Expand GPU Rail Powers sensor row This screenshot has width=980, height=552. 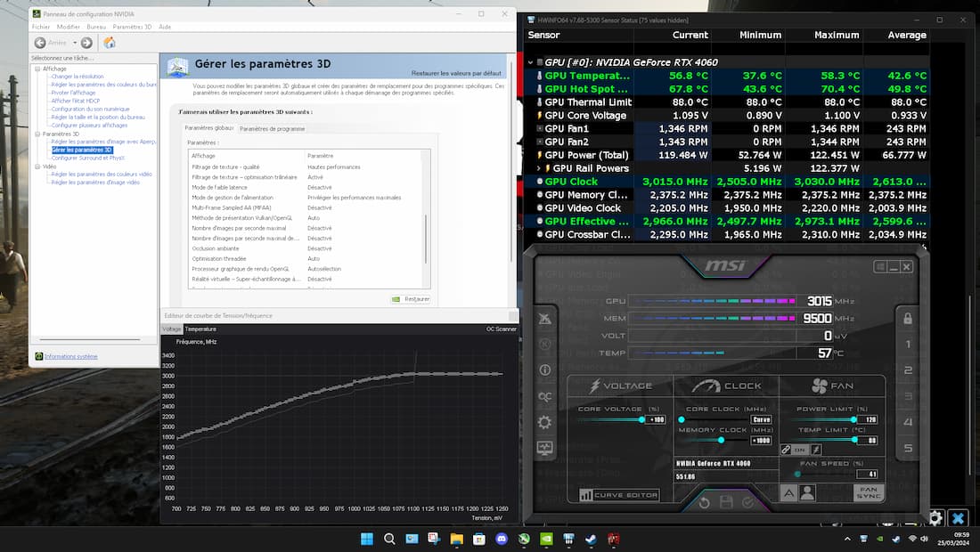(x=539, y=168)
